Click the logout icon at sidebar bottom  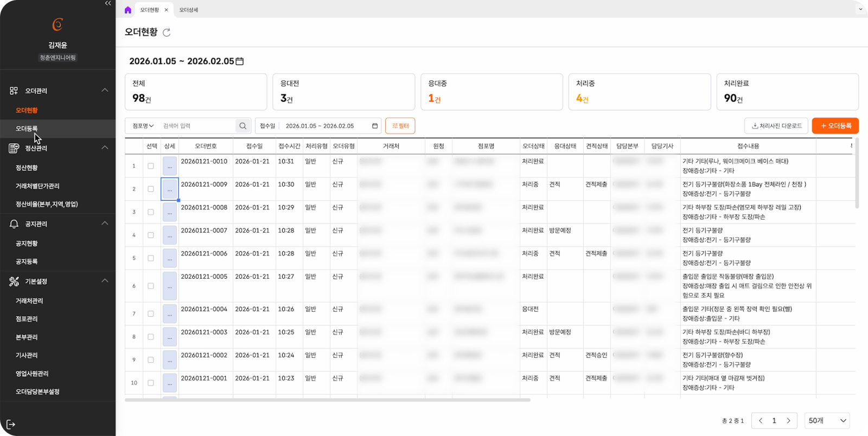point(11,424)
